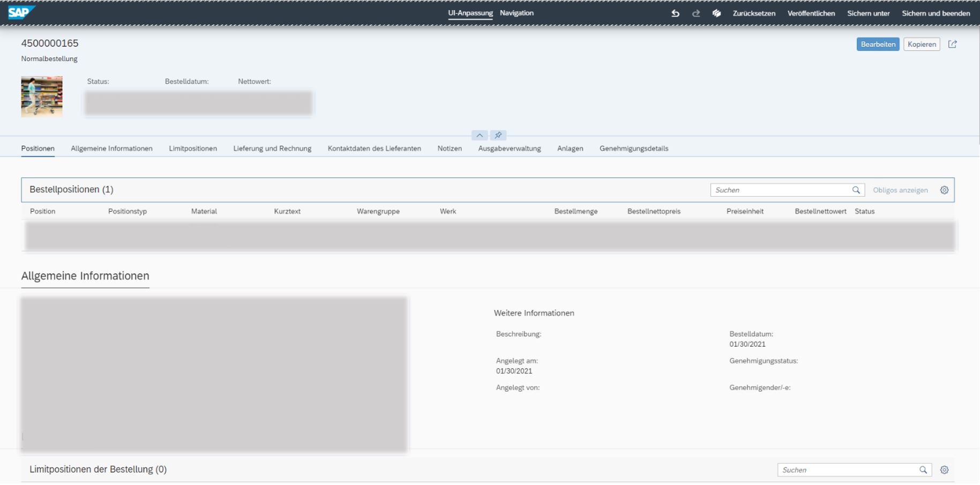This screenshot has height=485, width=980.
Task: Click the product thumbnail image
Action: (42, 96)
